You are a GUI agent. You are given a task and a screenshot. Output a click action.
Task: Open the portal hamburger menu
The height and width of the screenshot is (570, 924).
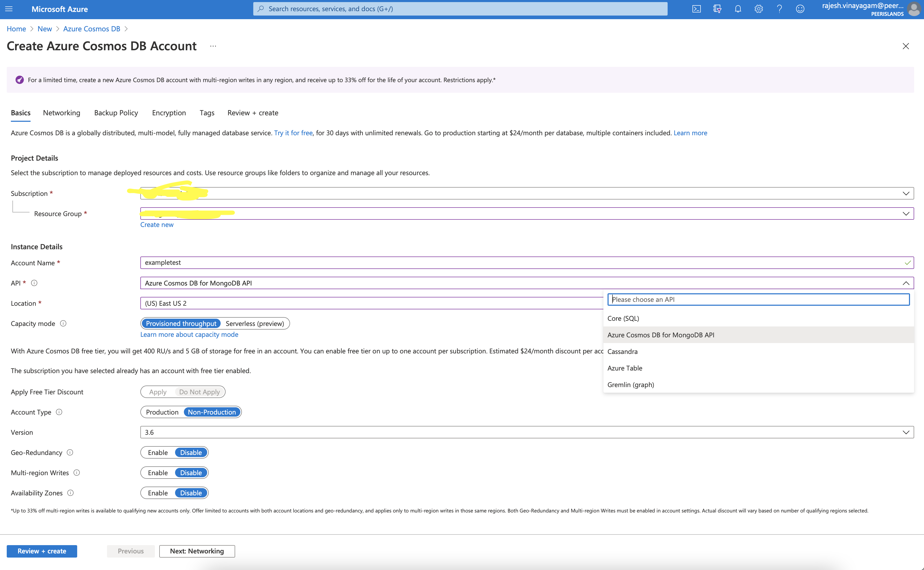(x=9, y=9)
